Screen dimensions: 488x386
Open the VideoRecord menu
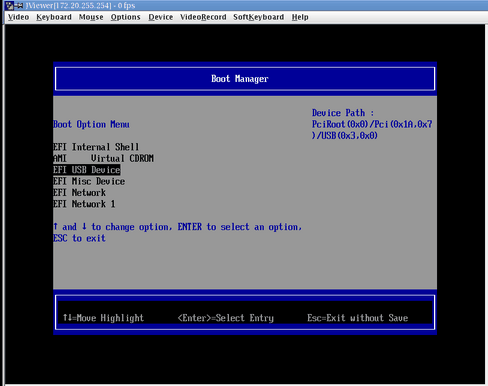[x=203, y=17]
